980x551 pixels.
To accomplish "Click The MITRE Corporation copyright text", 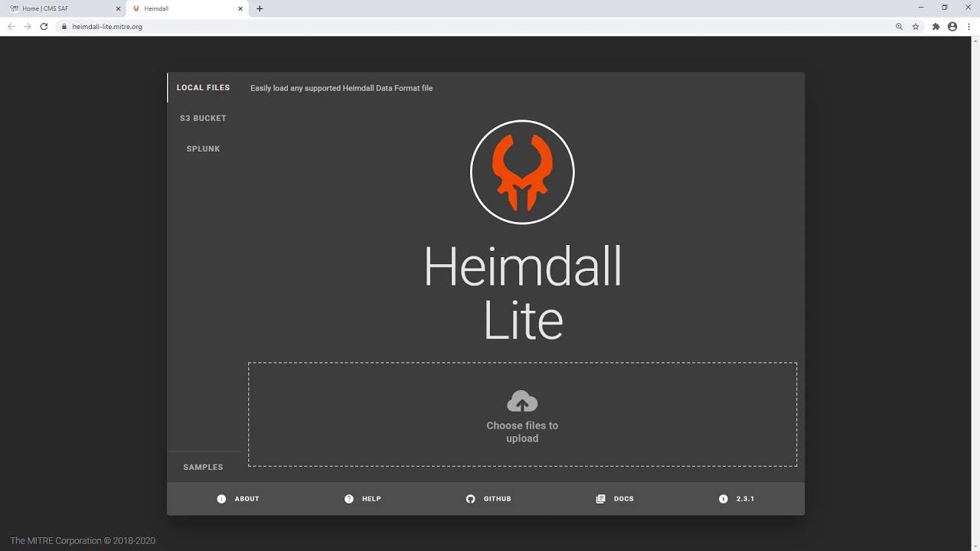I will pyautogui.click(x=83, y=540).
